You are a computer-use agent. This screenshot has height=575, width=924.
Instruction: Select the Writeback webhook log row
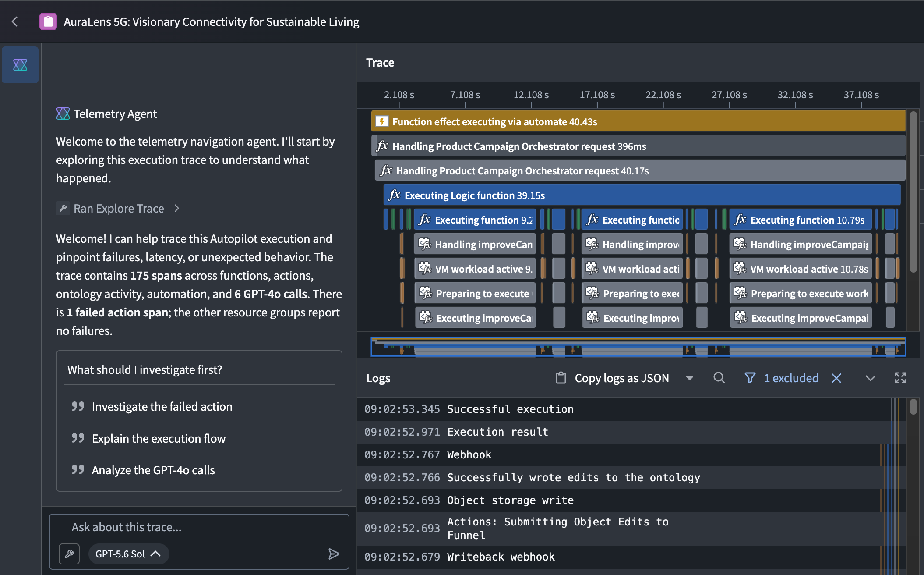point(631,557)
